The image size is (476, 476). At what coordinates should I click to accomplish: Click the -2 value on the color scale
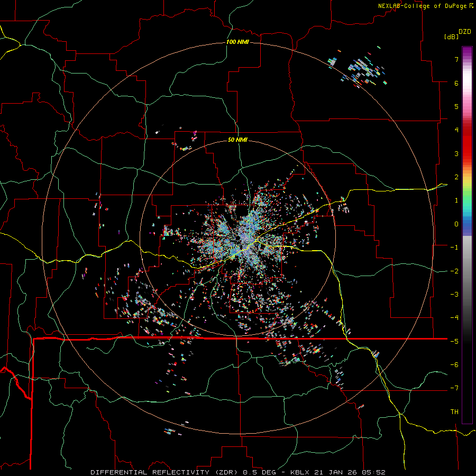(454, 271)
